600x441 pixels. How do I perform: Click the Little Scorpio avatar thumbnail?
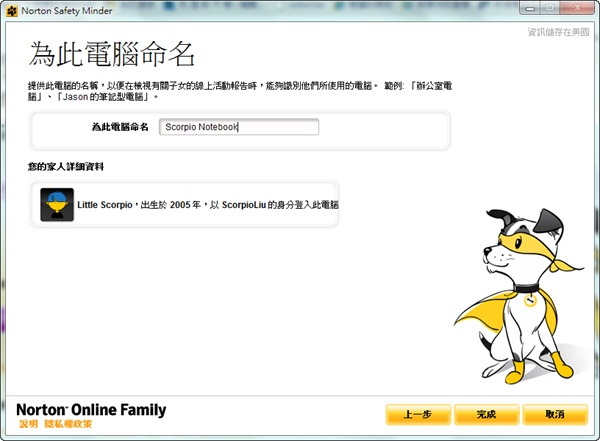point(57,204)
